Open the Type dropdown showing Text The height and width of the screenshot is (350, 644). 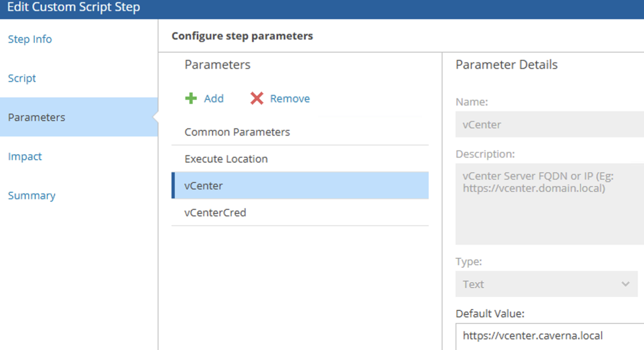coord(538,284)
